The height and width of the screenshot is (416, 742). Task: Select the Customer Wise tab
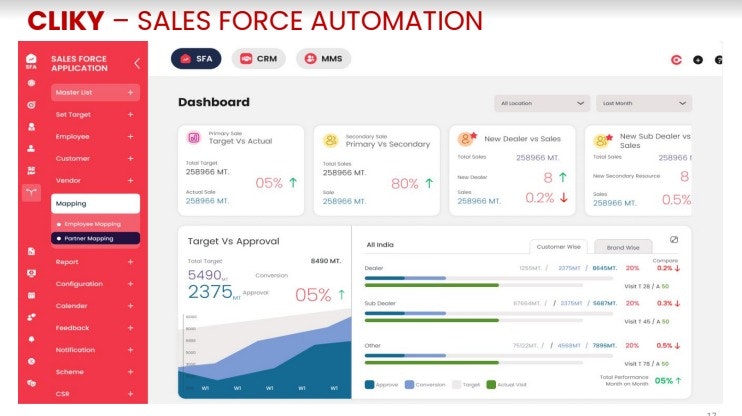pyautogui.click(x=558, y=247)
